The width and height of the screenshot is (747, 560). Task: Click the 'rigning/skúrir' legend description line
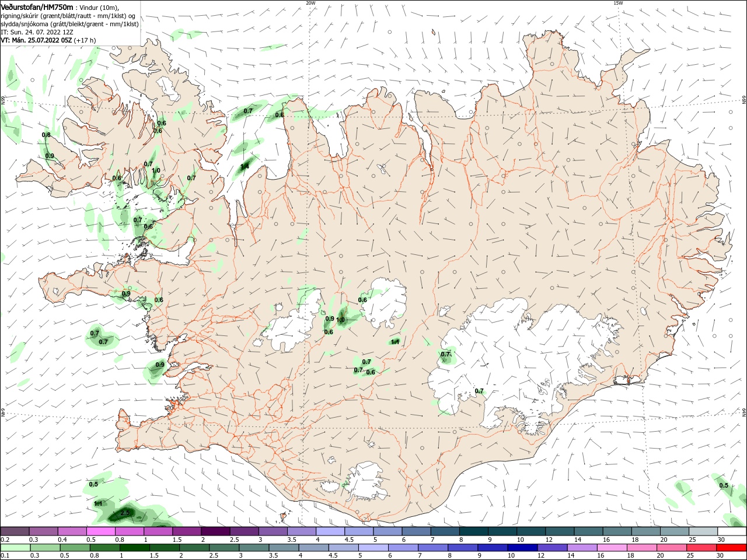[68, 16]
